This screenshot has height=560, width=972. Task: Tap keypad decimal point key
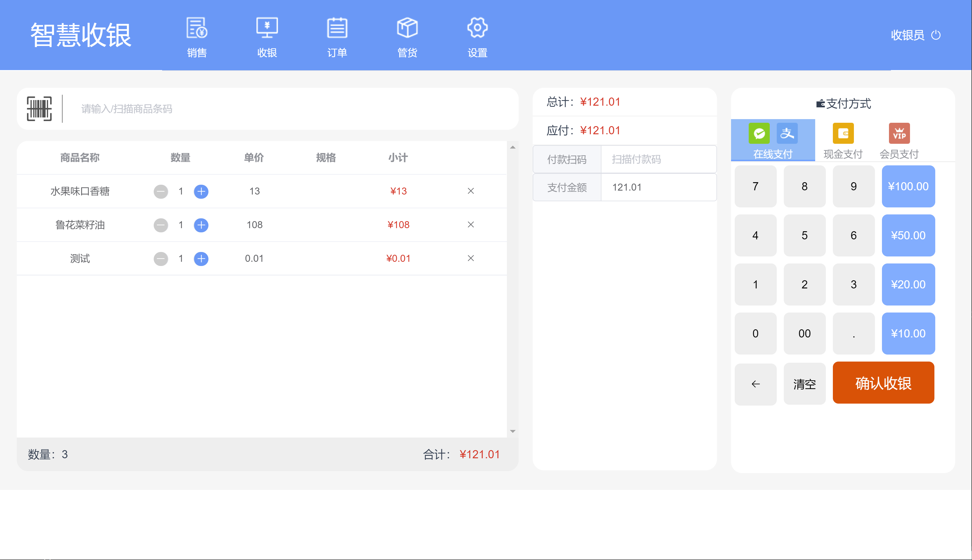(x=853, y=334)
